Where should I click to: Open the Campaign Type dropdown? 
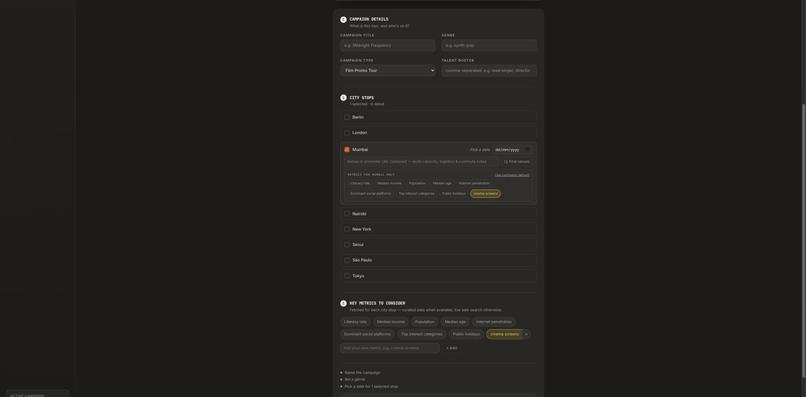click(x=388, y=70)
